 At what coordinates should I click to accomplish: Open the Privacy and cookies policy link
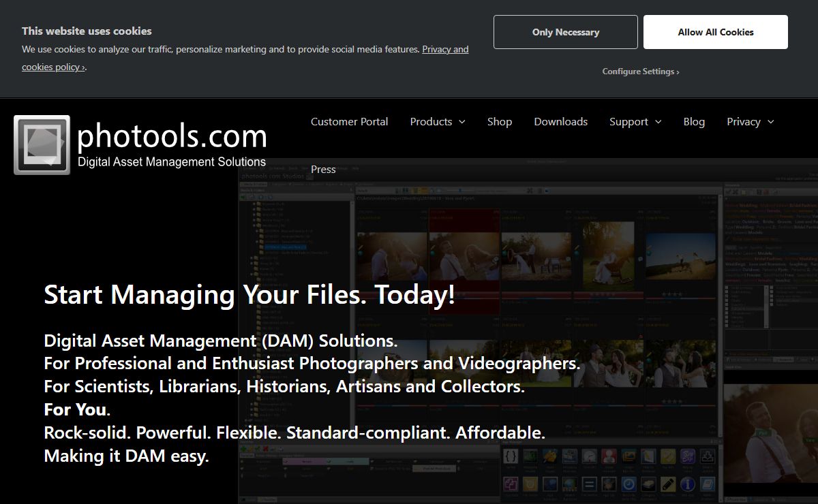(445, 49)
